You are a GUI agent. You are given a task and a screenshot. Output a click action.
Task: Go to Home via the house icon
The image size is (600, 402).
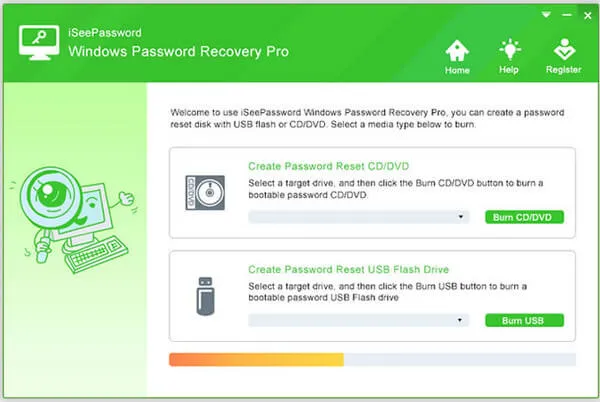click(457, 50)
